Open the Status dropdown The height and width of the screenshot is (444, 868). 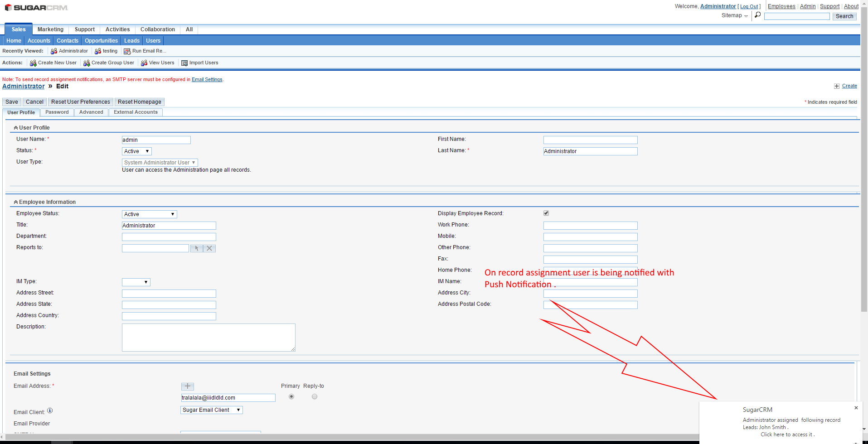(x=136, y=151)
